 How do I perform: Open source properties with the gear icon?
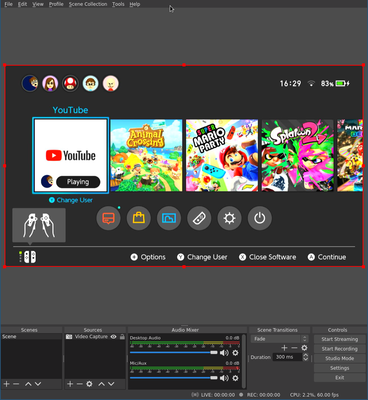(89, 384)
